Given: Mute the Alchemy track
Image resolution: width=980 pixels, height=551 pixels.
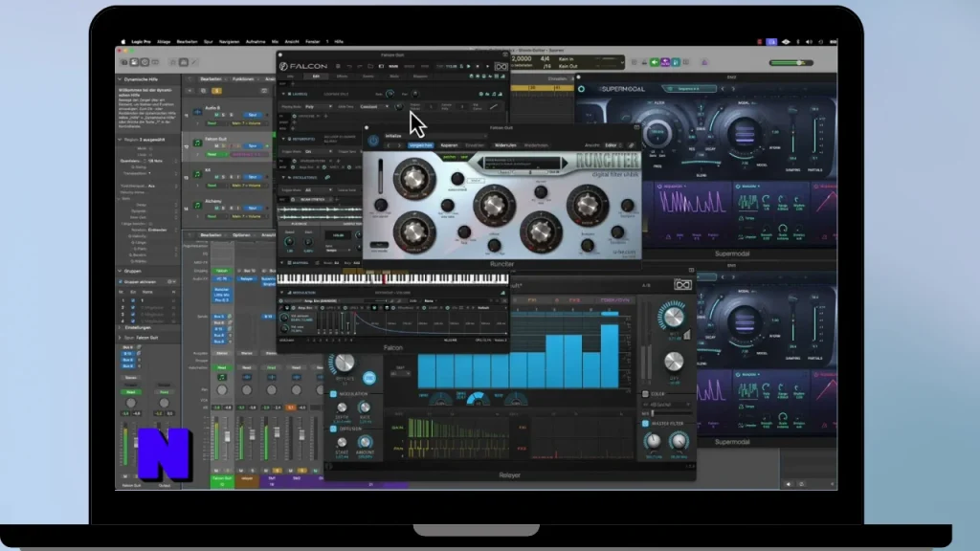Looking at the screenshot, I should (x=216, y=208).
